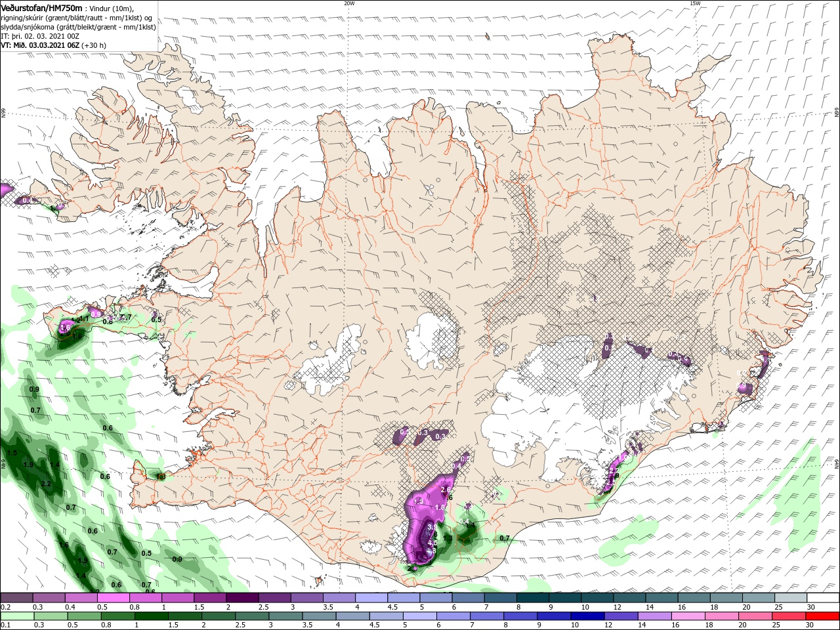The width and height of the screenshot is (840, 630).
Task: Click the darkest green rain swatch starting at 1
Action: [151, 616]
